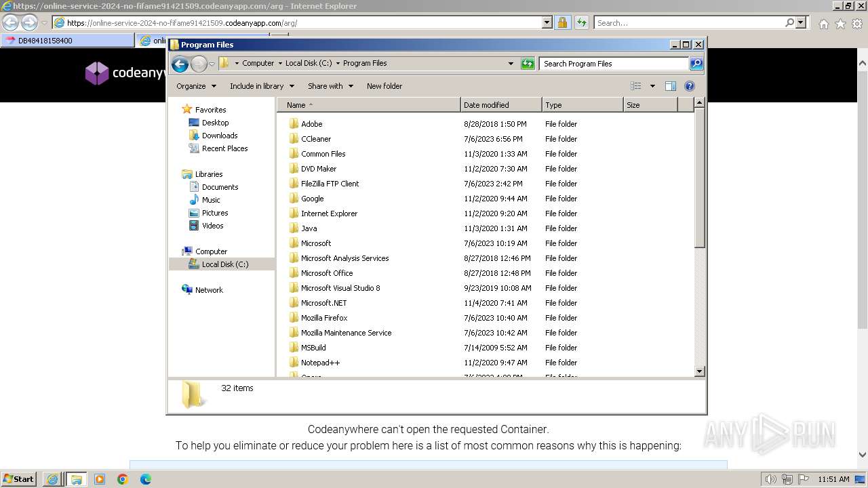The image size is (868, 488).
Task: Open the address bar history dropdown in Explorer
Action: coord(511,64)
